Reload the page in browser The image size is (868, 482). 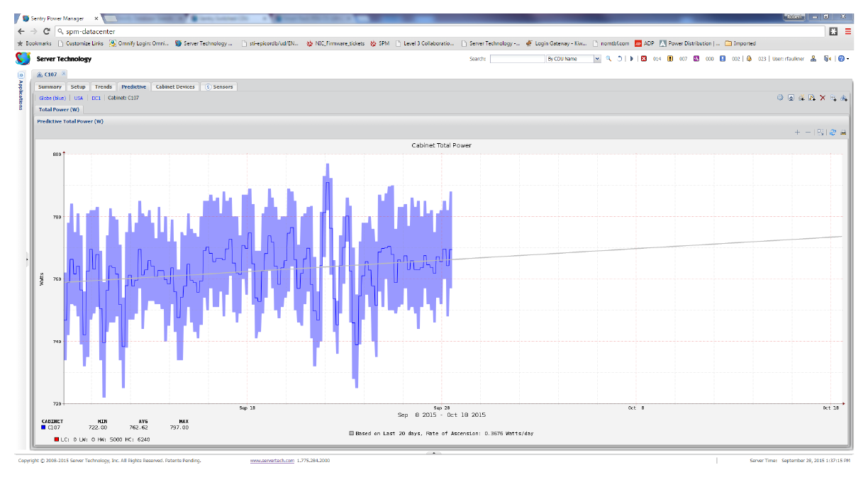47,31
